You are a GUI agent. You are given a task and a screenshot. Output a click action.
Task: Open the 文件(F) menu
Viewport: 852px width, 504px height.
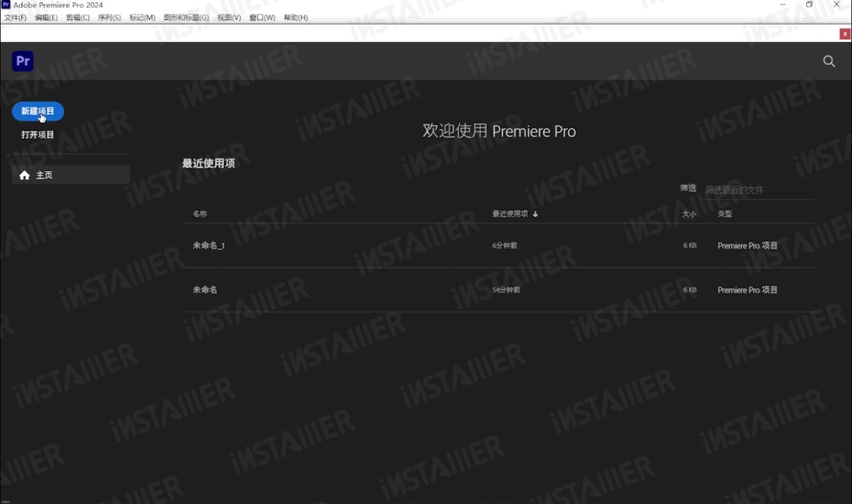(15, 17)
